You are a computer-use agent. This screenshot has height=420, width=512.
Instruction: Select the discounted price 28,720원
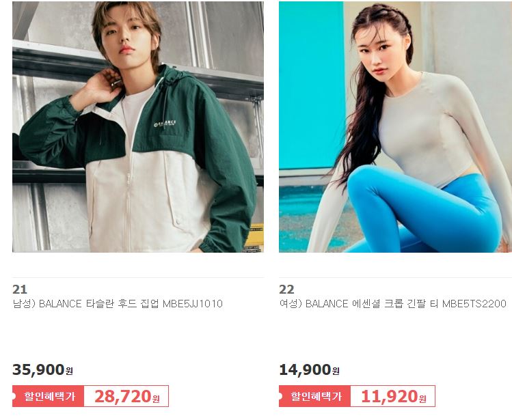[126, 396]
